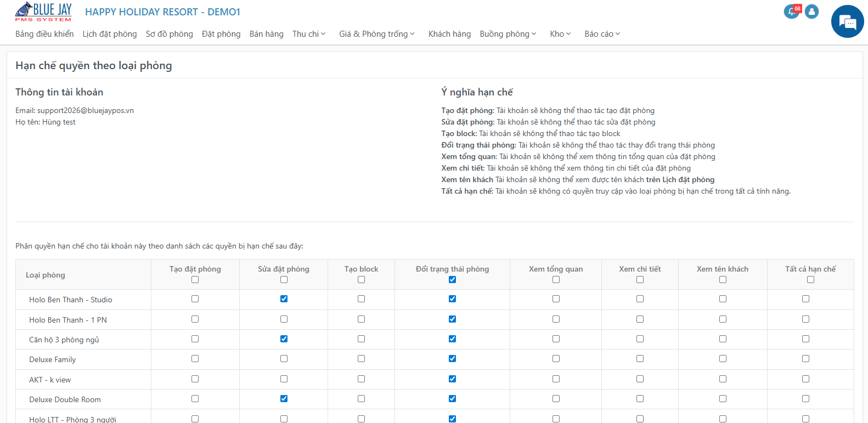Uncheck Đổi trạng thái phòng for Holo Ben Thanh - 1 PN
Viewport: 868px width, 423px height.
pos(452,319)
